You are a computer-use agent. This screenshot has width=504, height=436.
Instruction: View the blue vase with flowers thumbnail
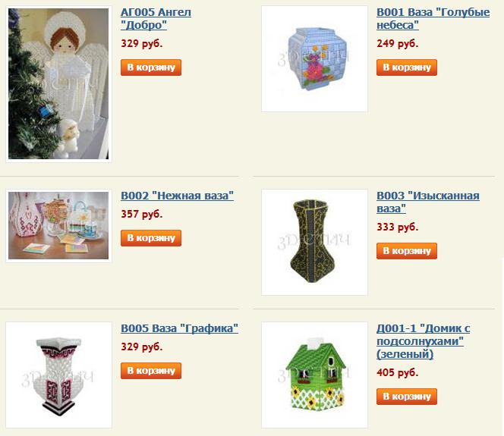click(x=314, y=58)
